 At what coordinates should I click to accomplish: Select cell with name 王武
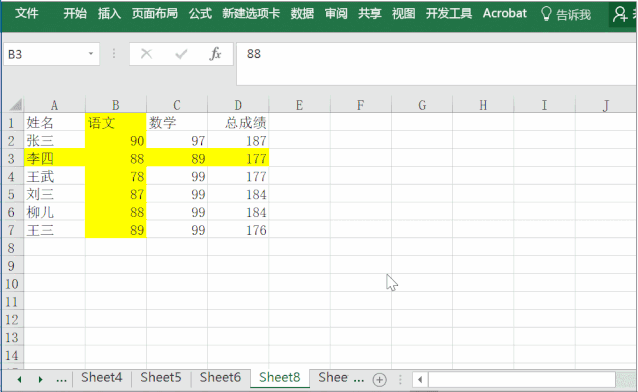tap(55, 176)
